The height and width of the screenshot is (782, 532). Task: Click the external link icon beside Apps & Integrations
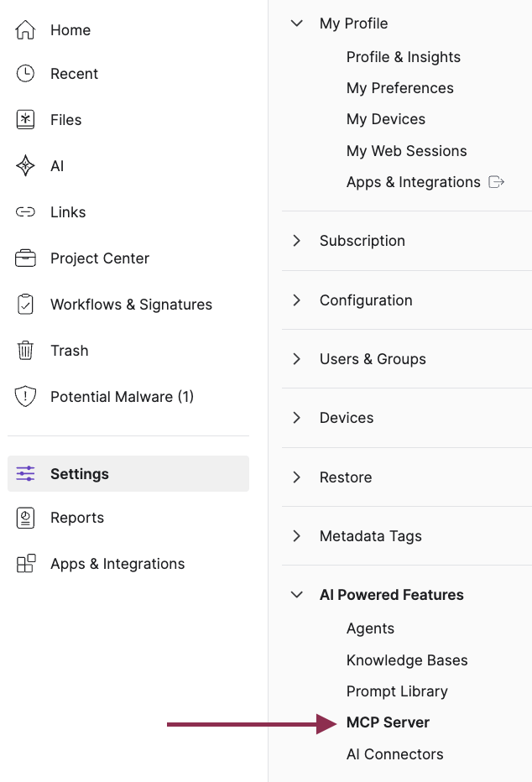496,182
